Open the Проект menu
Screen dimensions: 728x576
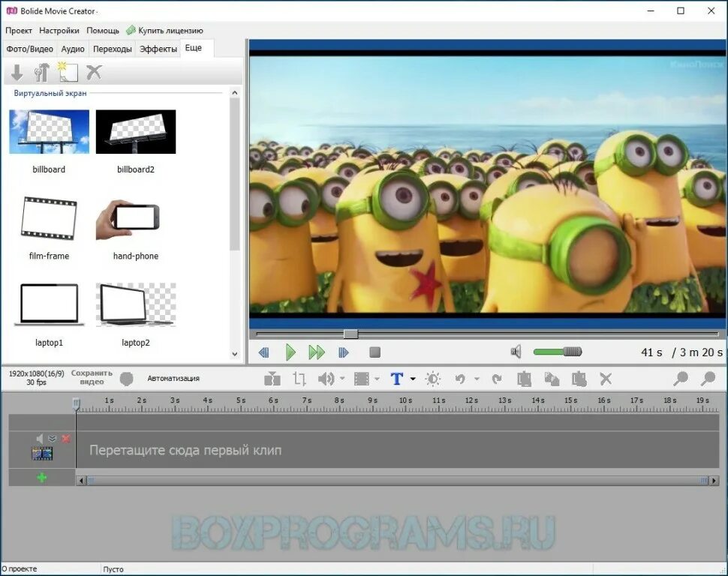pyautogui.click(x=19, y=31)
